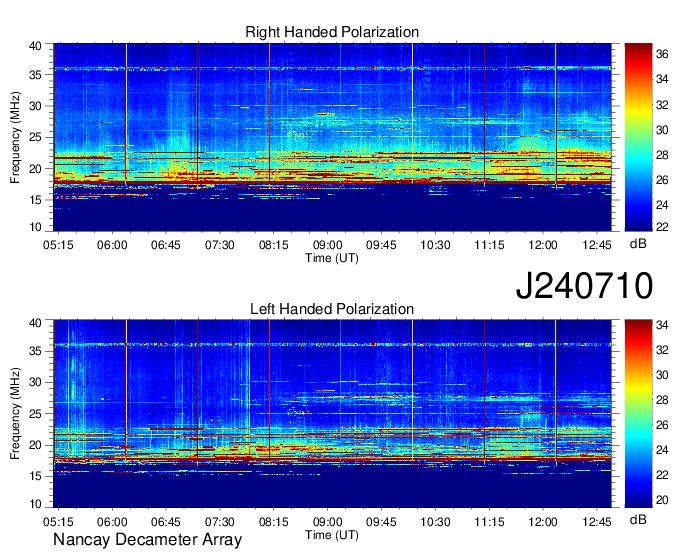Click 'Frequency (MHz)' axis label of left-handed plot

tap(15, 414)
